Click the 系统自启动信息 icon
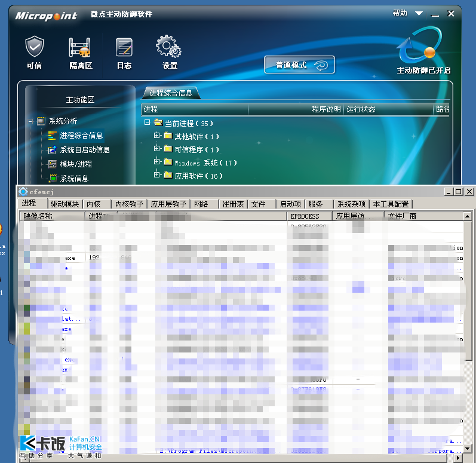This screenshot has height=463, width=476. click(52, 150)
